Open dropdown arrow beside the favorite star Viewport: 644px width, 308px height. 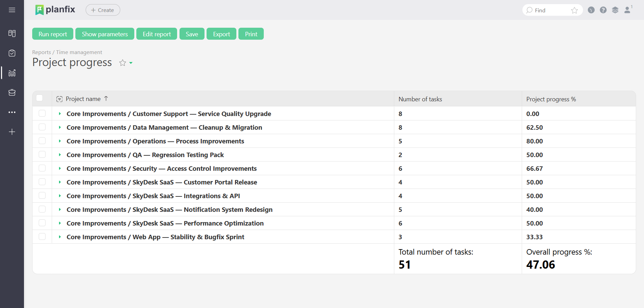[x=131, y=63]
